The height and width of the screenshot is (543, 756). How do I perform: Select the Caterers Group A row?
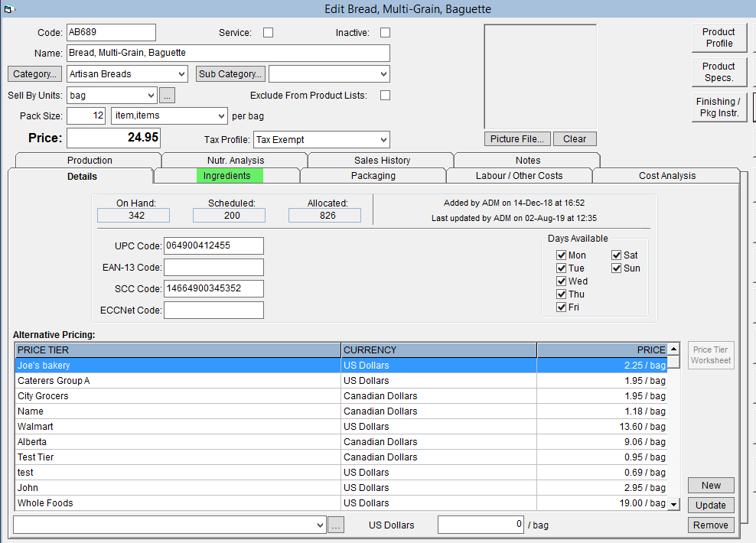(x=341, y=381)
